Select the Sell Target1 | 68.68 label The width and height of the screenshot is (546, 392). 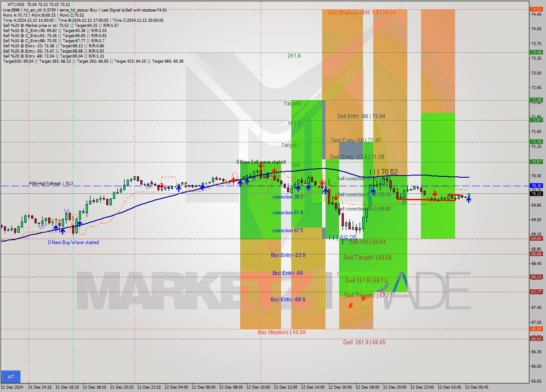click(367, 257)
